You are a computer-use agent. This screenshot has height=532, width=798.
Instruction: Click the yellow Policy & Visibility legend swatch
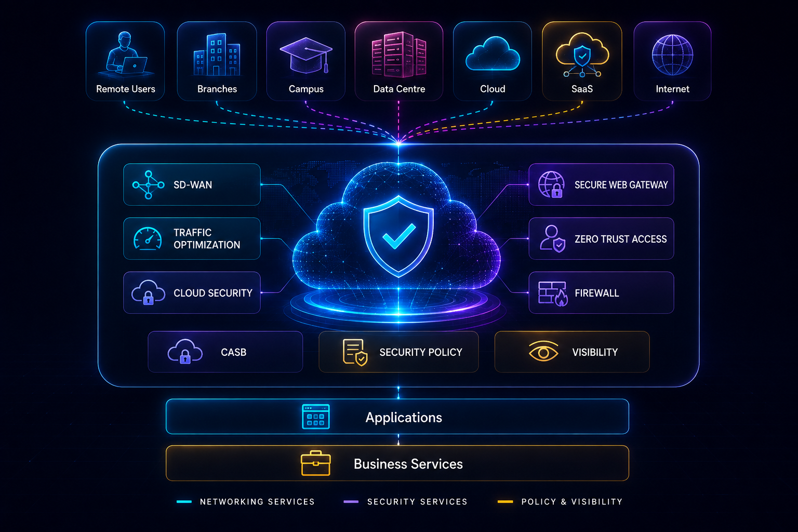(506, 502)
